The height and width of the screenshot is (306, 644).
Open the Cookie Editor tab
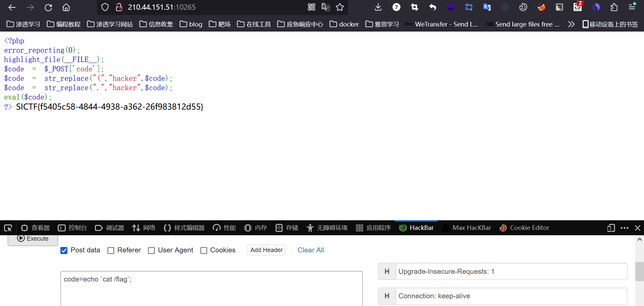[x=524, y=228]
